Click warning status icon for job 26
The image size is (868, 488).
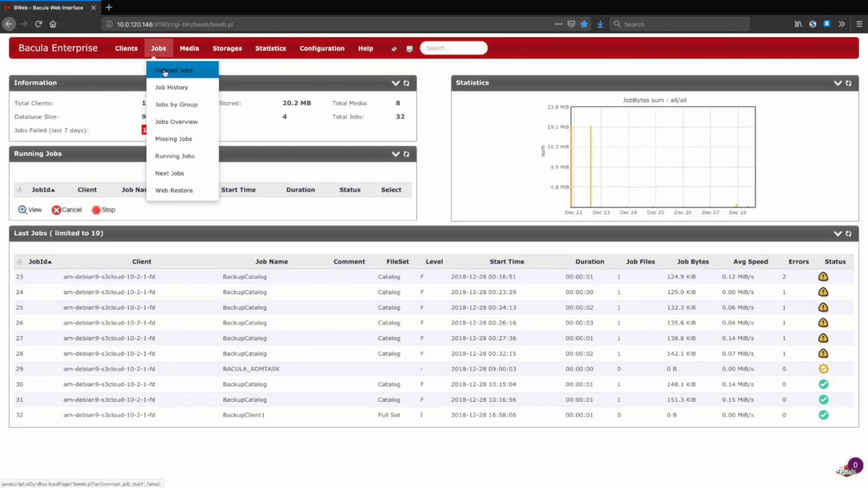(x=823, y=323)
